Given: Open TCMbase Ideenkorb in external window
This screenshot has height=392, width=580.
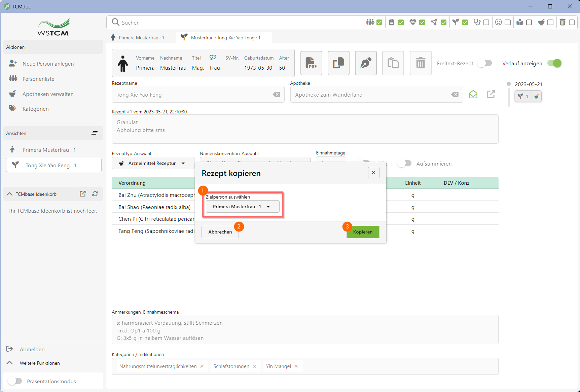Looking at the screenshot, I should [83, 194].
